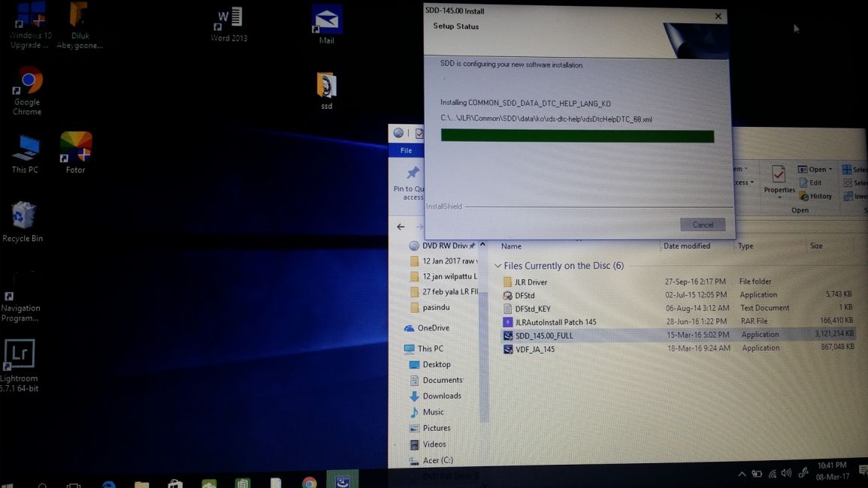Open the Word 2013 desktop shortcut
Screen dimensions: 868x488
(228, 25)
